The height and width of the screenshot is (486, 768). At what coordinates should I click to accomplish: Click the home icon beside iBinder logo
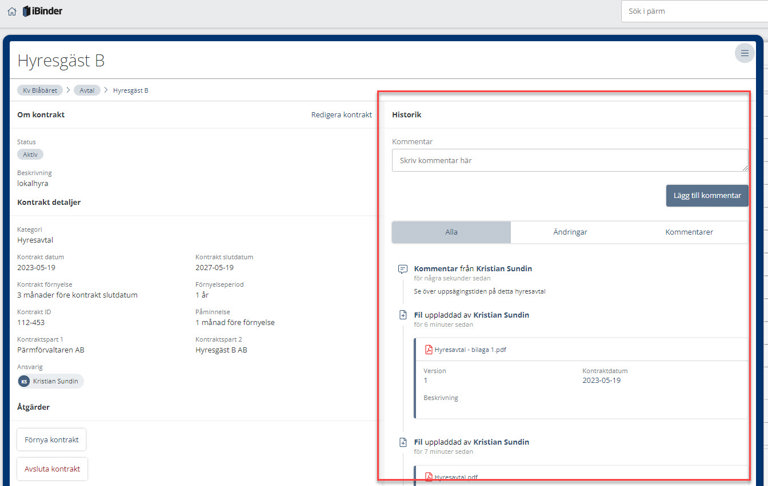pyautogui.click(x=11, y=11)
